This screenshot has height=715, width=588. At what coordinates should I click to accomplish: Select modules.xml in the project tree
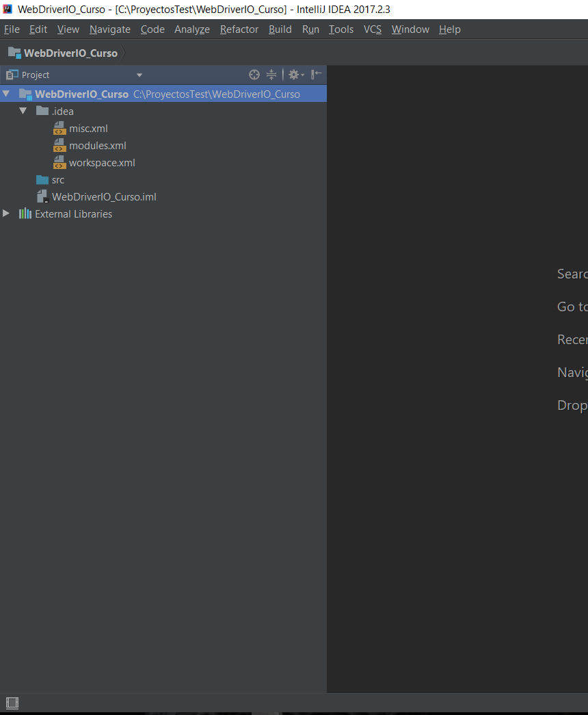[x=98, y=146]
